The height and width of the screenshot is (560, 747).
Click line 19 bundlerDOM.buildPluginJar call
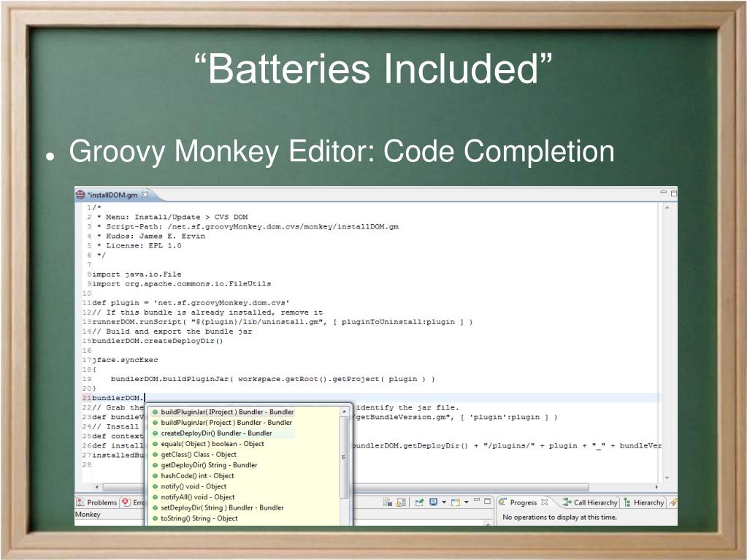[272, 380]
